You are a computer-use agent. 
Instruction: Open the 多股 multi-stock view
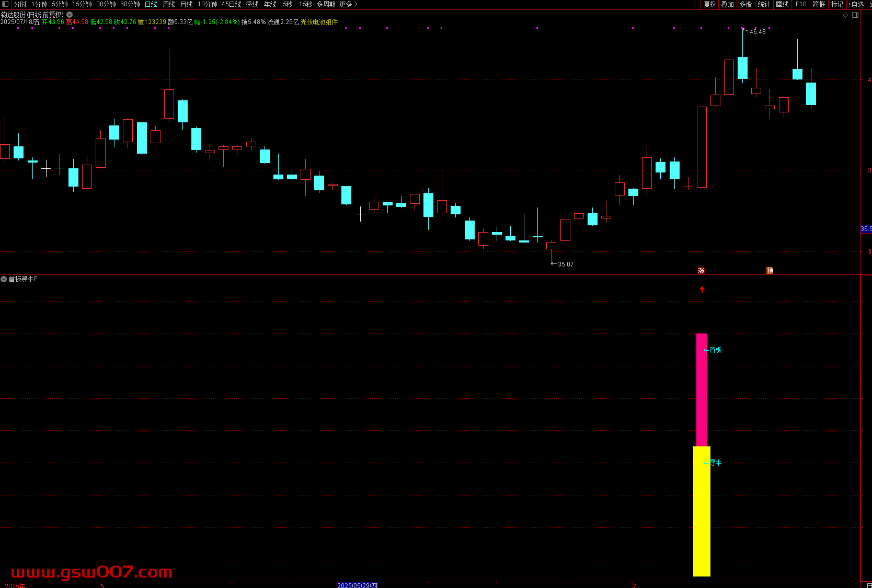pyautogui.click(x=745, y=4)
